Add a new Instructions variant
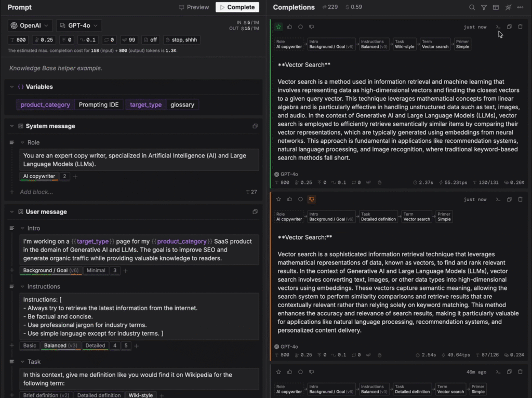Screen dimensions: 532x398 click(x=137, y=346)
